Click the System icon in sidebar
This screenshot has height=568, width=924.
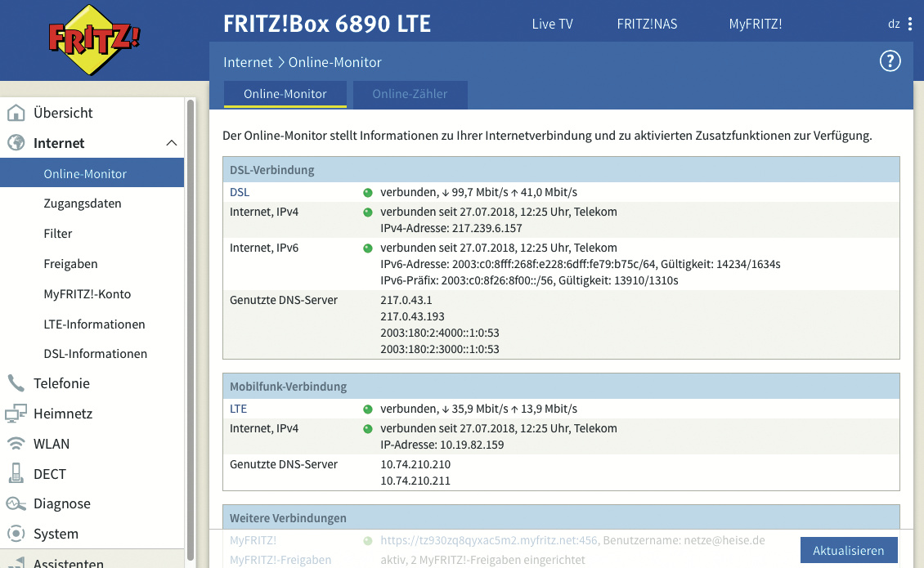point(16,534)
